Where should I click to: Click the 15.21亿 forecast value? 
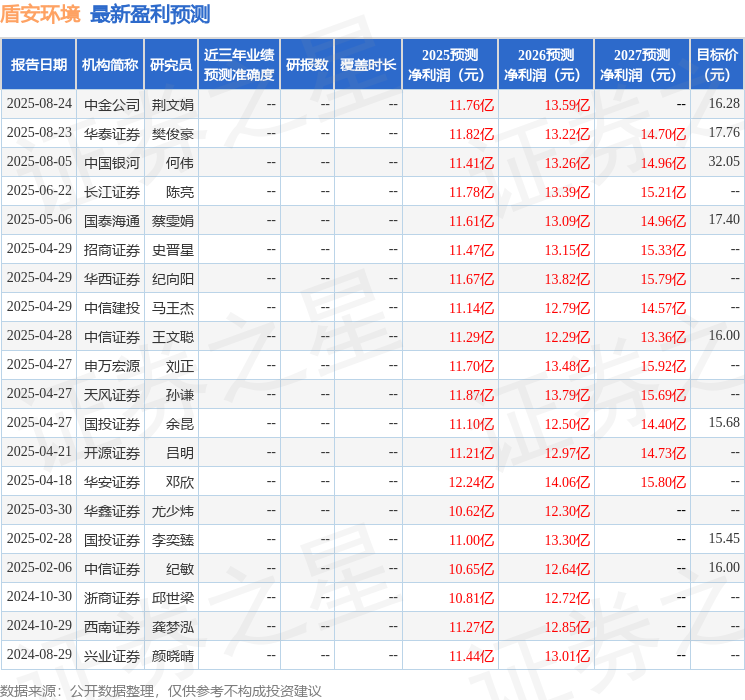click(x=663, y=192)
